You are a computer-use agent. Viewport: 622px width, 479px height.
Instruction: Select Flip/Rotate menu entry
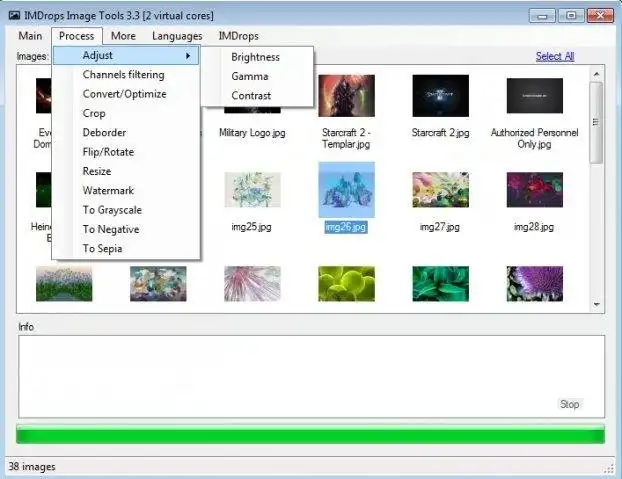108,152
